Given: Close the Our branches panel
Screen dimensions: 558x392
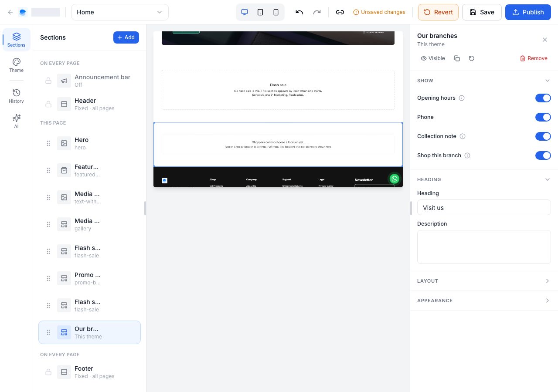Looking at the screenshot, I should coord(545,40).
